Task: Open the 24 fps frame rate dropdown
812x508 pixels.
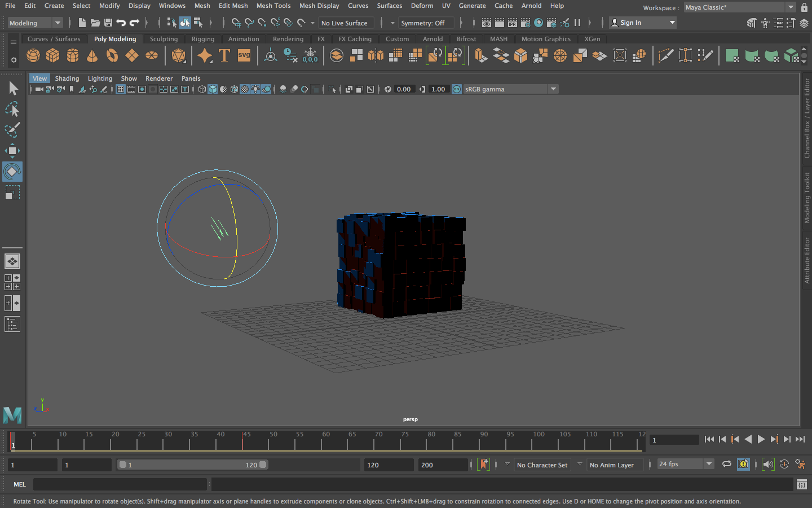Action: pos(709,465)
